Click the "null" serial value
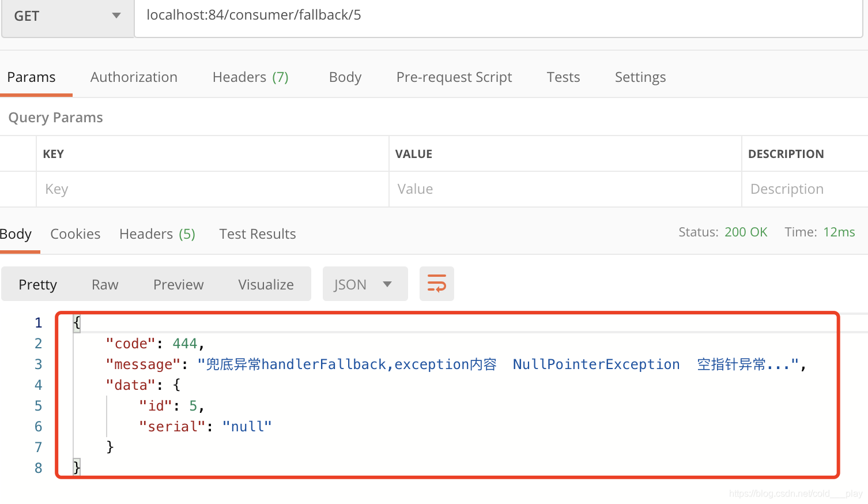Viewport: 868px width, 504px height. [x=247, y=427]
